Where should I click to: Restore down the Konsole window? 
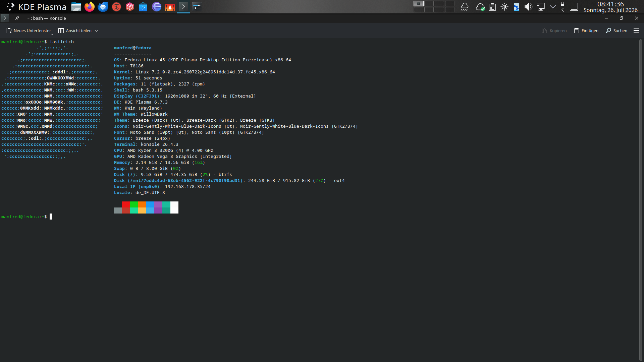tap(622, 18)
